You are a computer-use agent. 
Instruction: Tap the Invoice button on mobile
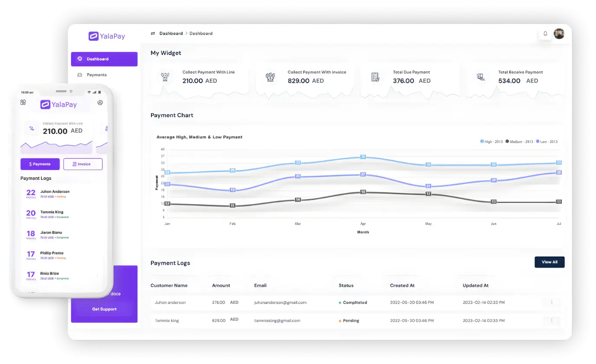pos(83,164)
